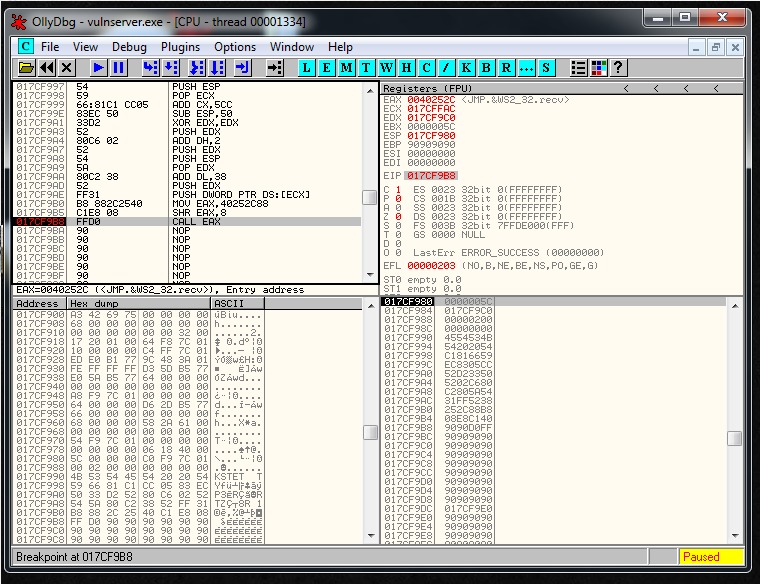Click the disassembly pane scrollbar thumb

(369, 197)
